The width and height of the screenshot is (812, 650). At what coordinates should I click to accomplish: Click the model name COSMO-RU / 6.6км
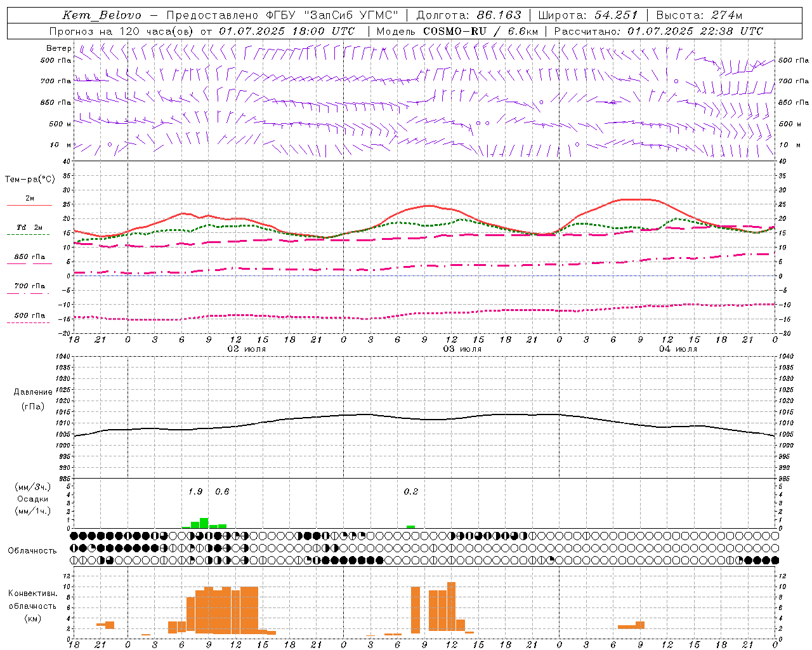coord(480,31)
